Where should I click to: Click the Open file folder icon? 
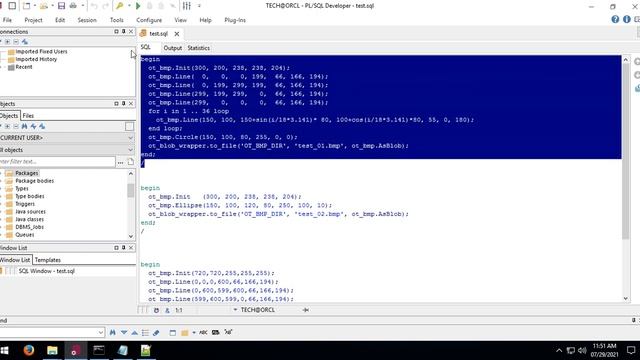(x=44, y=6)
